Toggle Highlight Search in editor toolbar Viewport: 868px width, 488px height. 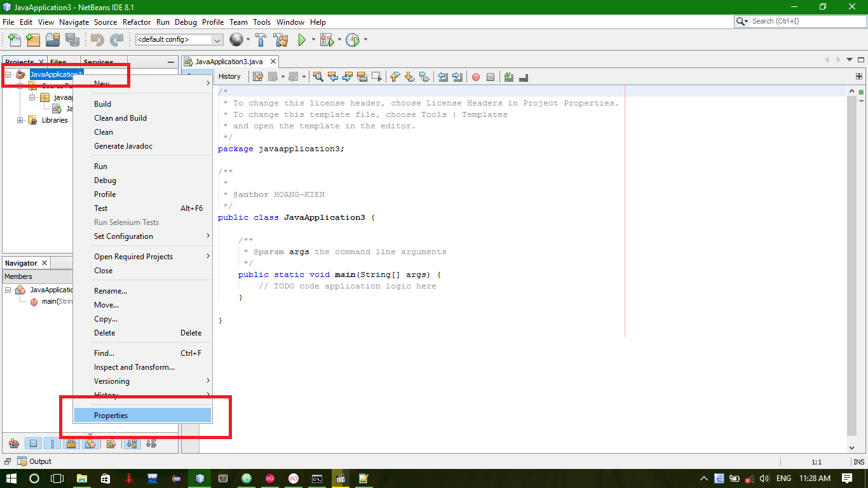click(x=362, y=77)
